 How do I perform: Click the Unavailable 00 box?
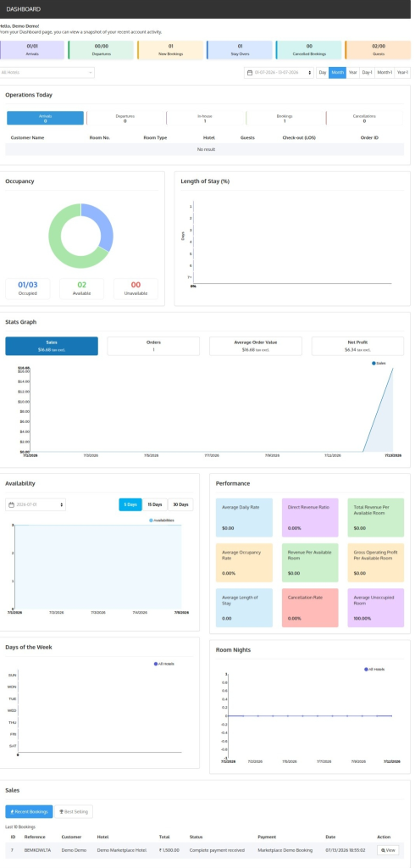pyautogui.click(x=136, y=288)
